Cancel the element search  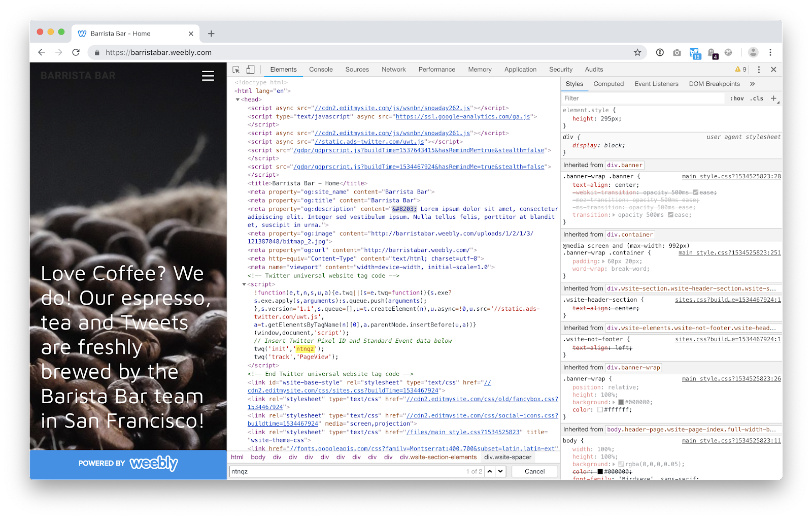pyautogui.click(x=534, y=471)
